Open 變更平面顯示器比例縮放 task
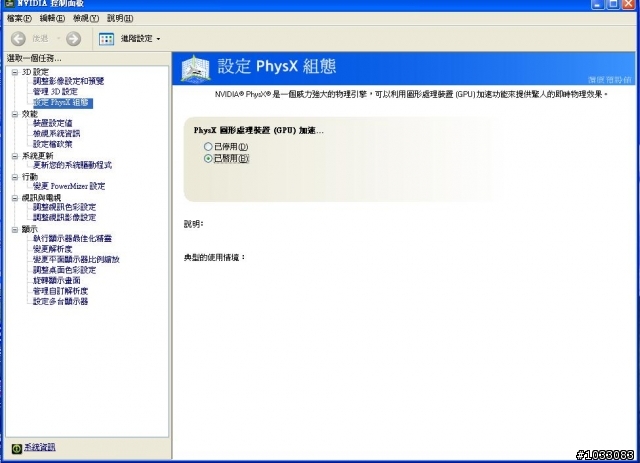The width and height of the screenshot is (640, 463). pos(76,259)
